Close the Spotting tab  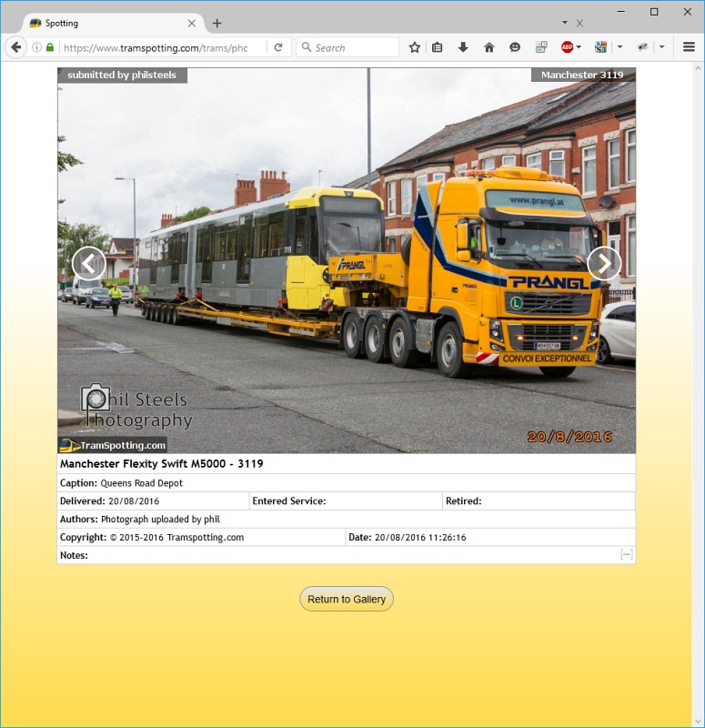point(192,24)
